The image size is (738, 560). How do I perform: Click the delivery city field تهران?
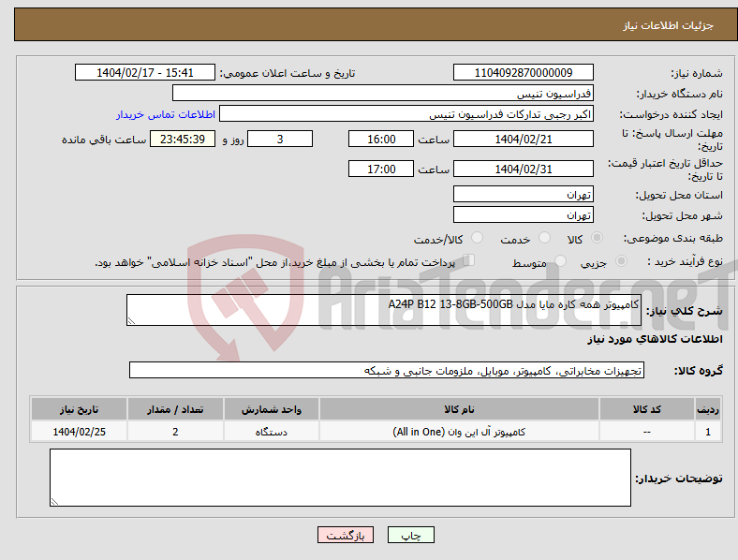(x=523, y=215)
